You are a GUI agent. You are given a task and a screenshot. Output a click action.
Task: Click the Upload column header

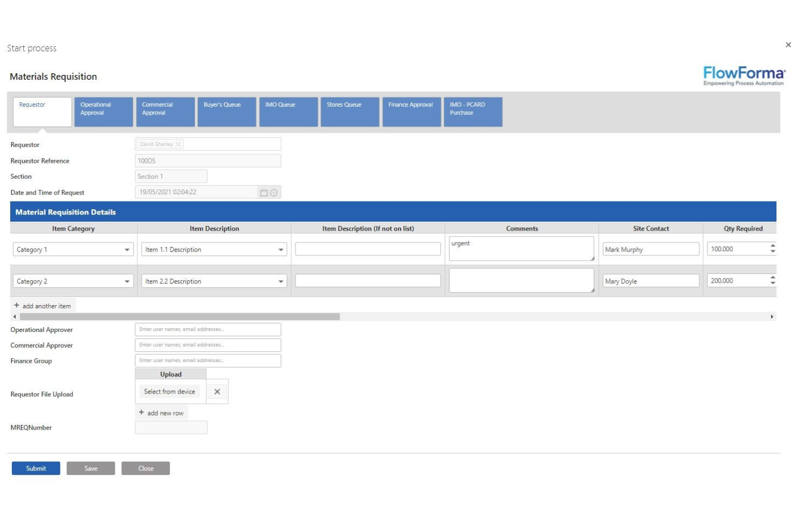pyautogui.click(x=171, y=374)
